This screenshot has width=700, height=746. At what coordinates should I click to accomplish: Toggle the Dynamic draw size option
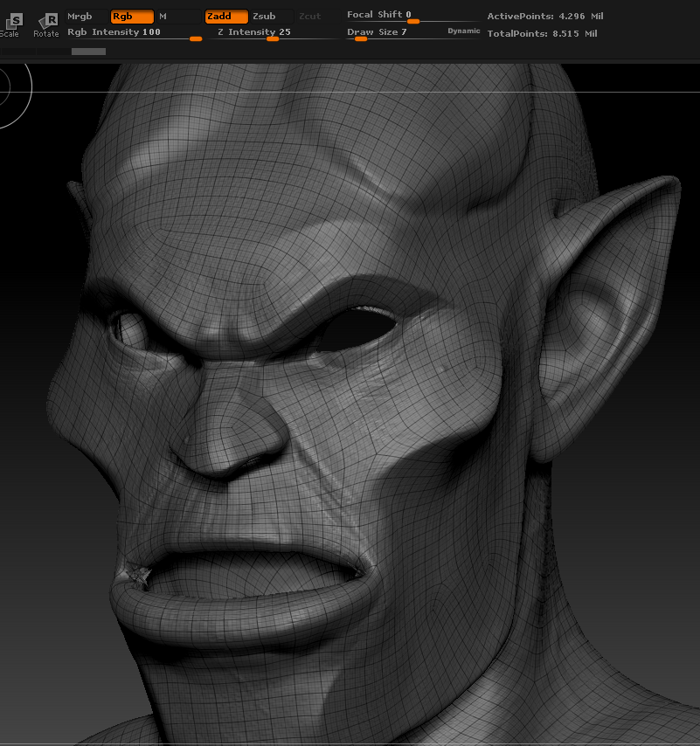click(x=463, y=31)
